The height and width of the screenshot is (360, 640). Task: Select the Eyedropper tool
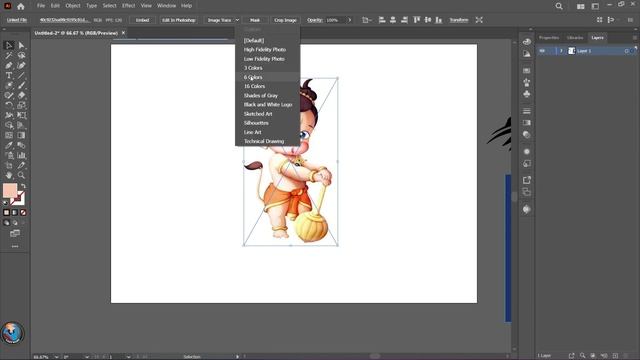[x=9, y=145]
